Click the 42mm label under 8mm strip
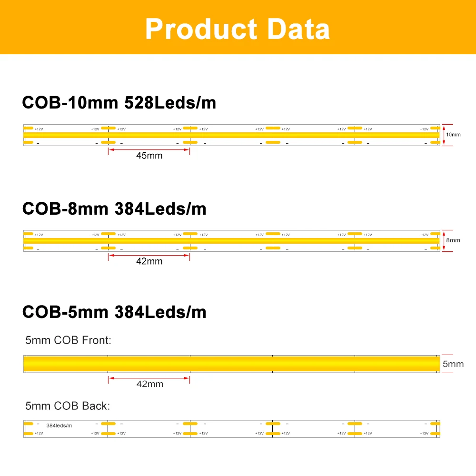 pyautogui.click(x=149, y=261)
